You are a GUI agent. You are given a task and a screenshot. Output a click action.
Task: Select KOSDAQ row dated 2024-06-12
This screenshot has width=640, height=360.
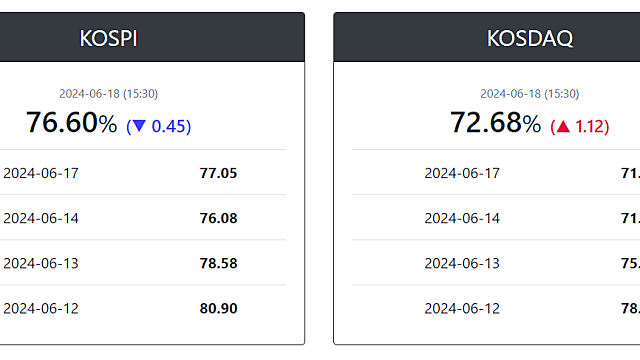[x=496, y=308]
